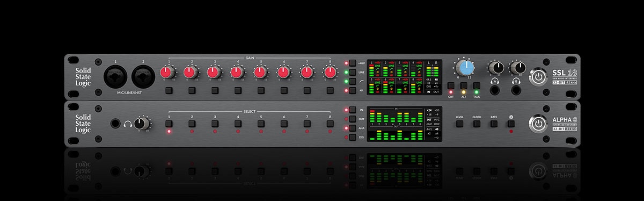Click the red gain knob for channel 6

point(283,71)
